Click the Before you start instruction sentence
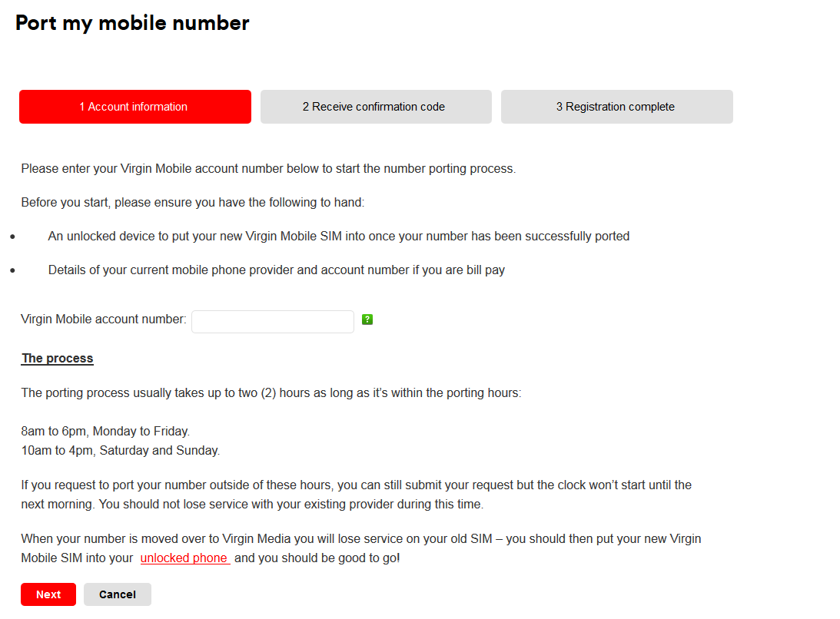840x619 pixels. tap(192, 203)
